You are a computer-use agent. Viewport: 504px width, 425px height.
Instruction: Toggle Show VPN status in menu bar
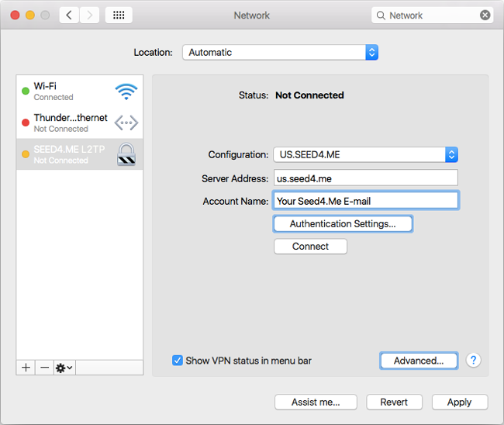pyautogui.click(x=178, y=361)
